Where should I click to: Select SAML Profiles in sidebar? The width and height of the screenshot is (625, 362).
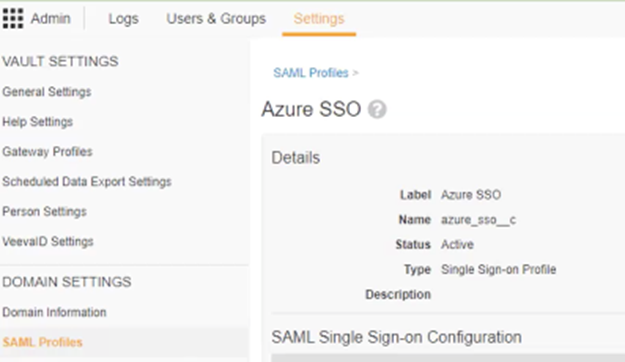(43, 342)
